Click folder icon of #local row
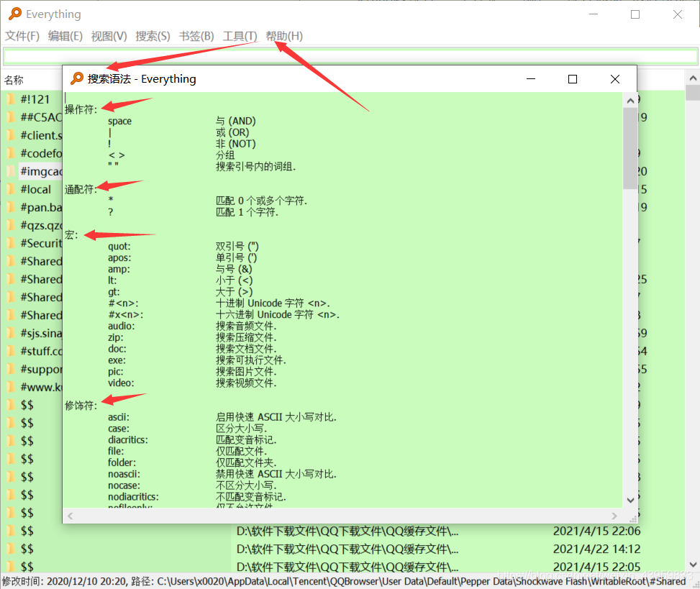 coord(12,189)
